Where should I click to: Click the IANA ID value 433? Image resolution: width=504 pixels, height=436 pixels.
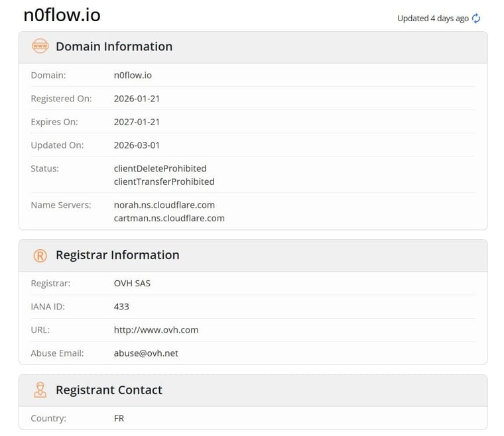[121, 307]
